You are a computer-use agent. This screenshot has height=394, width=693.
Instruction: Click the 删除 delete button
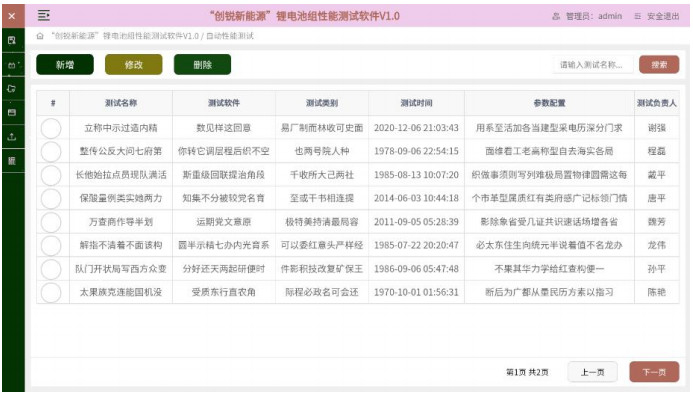point(202,65)
